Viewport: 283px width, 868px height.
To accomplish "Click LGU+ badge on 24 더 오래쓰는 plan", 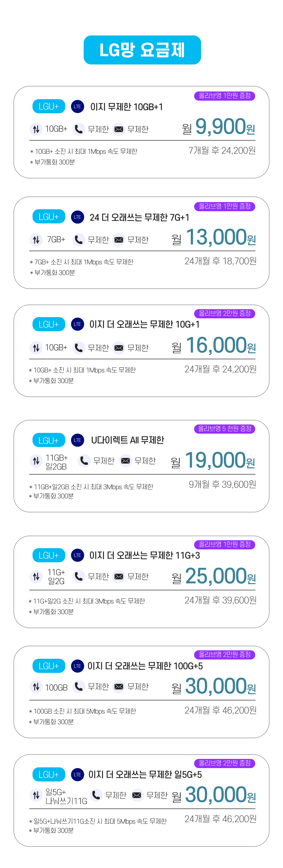I will 49,217.
